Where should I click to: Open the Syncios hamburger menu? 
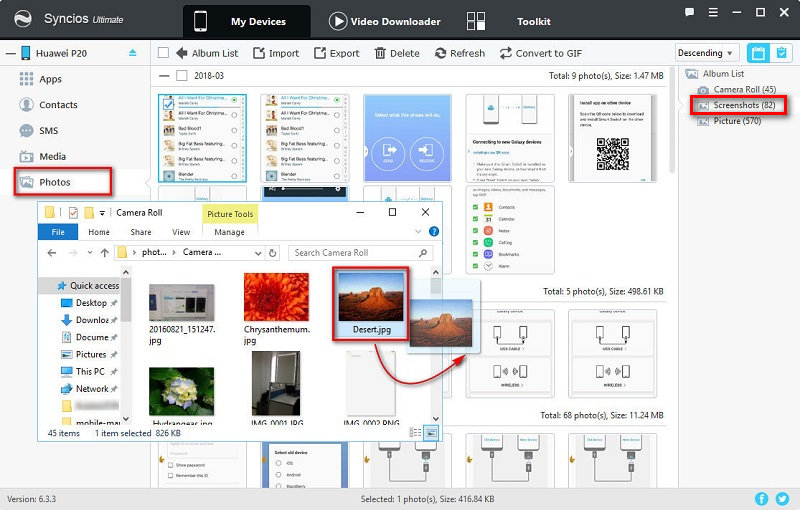pyautogui.click(x=713, y=12)
